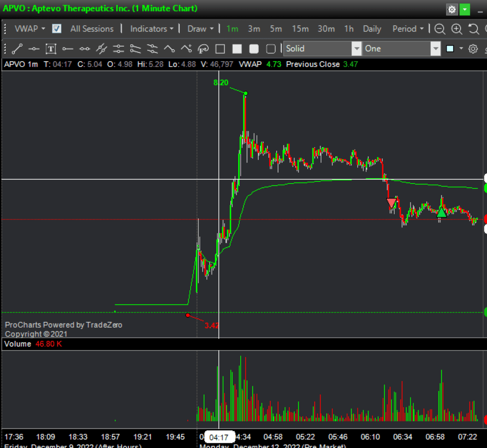Select the empty rectangle shape tool
This screenshot has width=487, height=448.
click(220, 49)
